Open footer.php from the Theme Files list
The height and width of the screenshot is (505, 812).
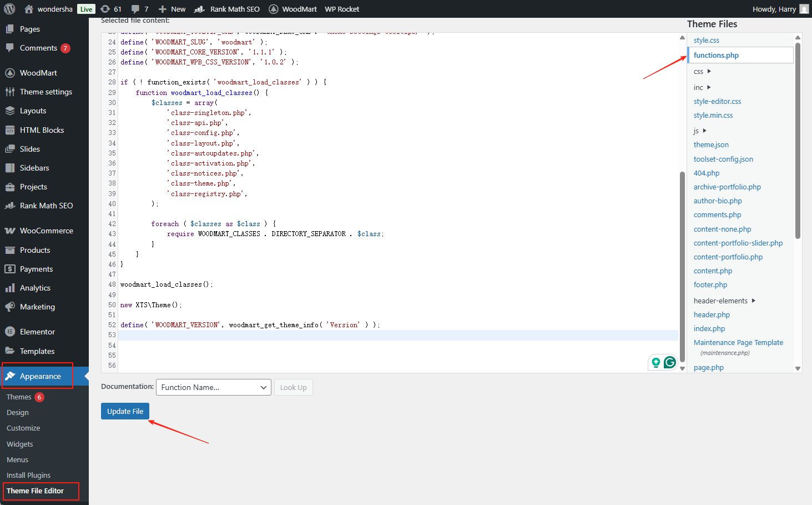[x=710, y=284]
